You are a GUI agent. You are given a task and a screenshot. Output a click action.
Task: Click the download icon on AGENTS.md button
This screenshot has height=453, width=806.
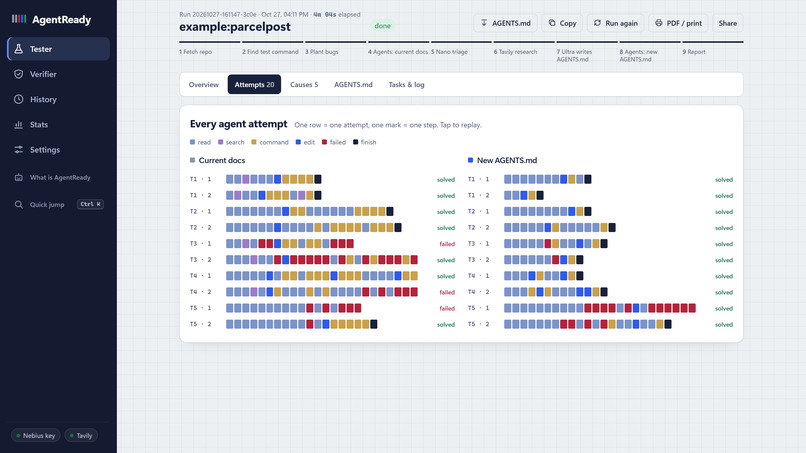tap(484, 23)
